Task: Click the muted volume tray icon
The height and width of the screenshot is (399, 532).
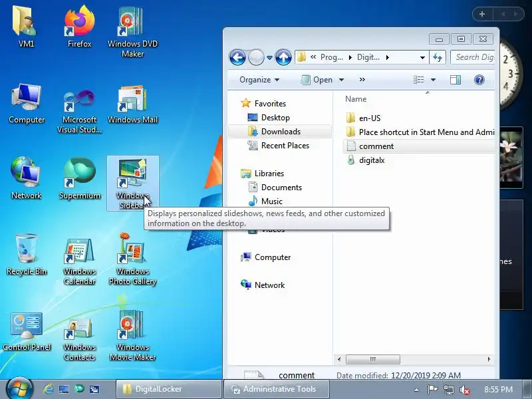Action: [464, 390]
